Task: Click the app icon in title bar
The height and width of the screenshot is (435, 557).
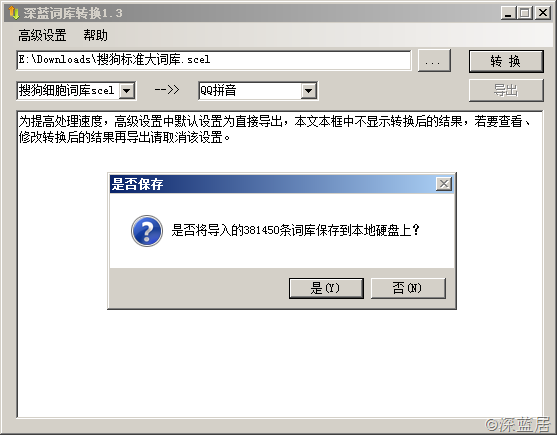Action: point(14,13)
